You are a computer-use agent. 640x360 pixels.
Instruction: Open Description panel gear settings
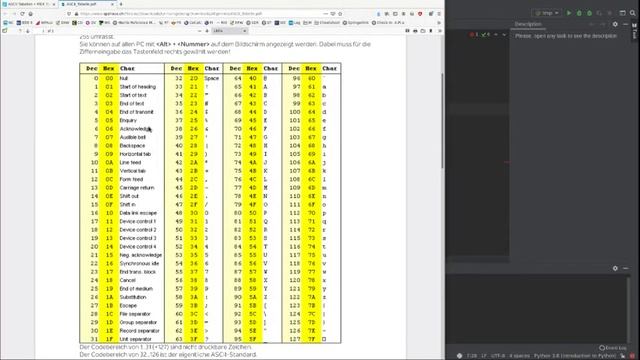click(615, 24)
